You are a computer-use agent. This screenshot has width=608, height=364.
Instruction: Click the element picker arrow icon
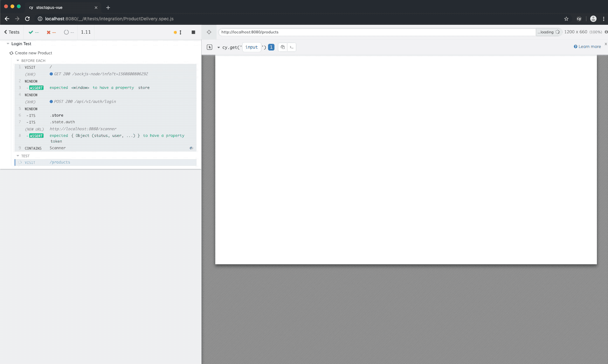210,47
